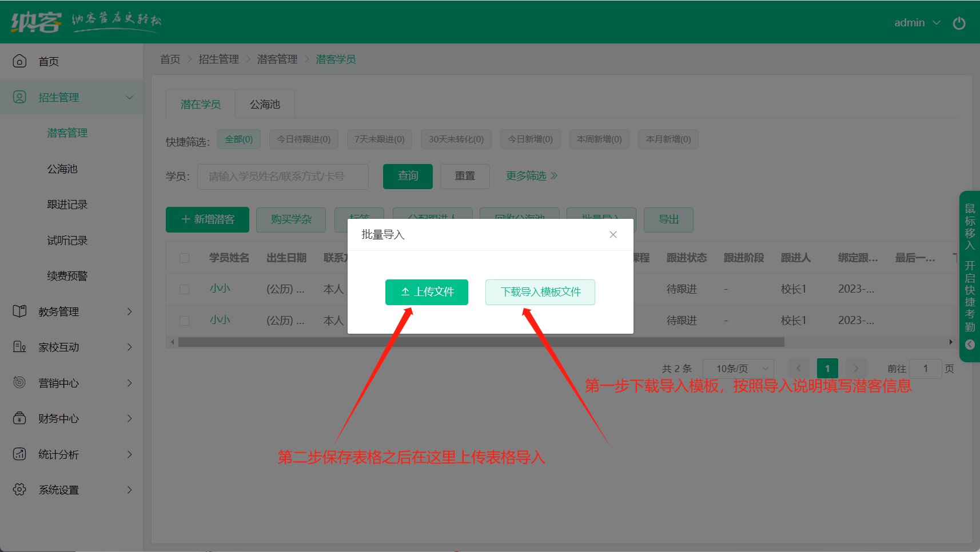Open the 10条/页 page size dropdown
This screenshot has width=980, height=552.
[738, 369]
